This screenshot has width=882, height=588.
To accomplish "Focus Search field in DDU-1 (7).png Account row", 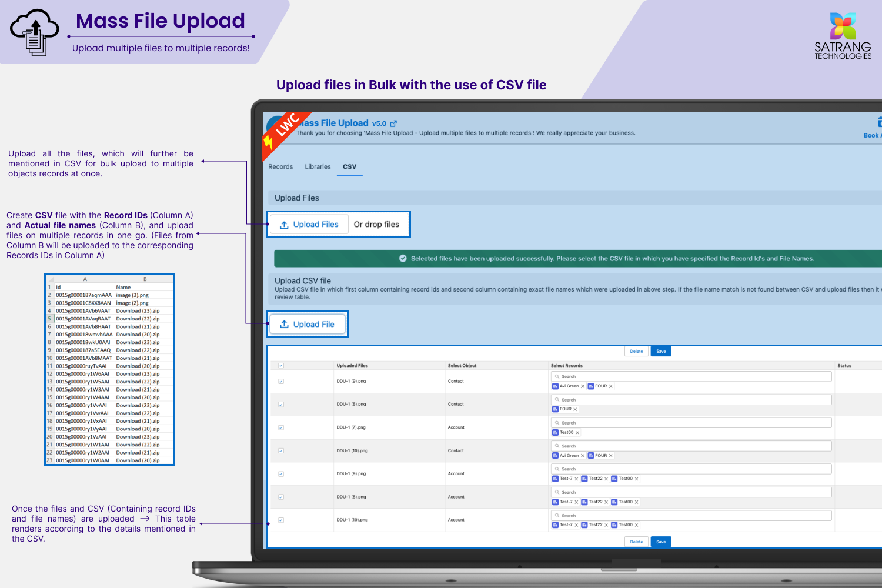I will click(x=691, y=423).
